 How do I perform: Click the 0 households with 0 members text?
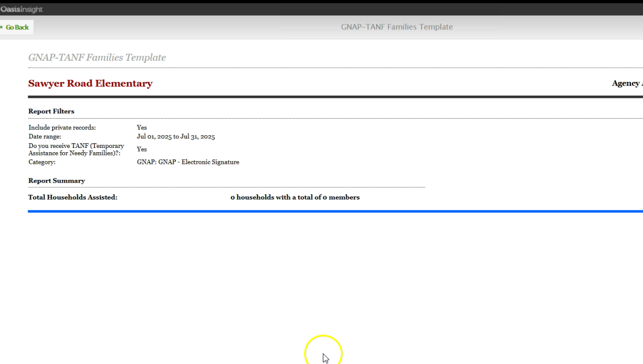point(295,197)
